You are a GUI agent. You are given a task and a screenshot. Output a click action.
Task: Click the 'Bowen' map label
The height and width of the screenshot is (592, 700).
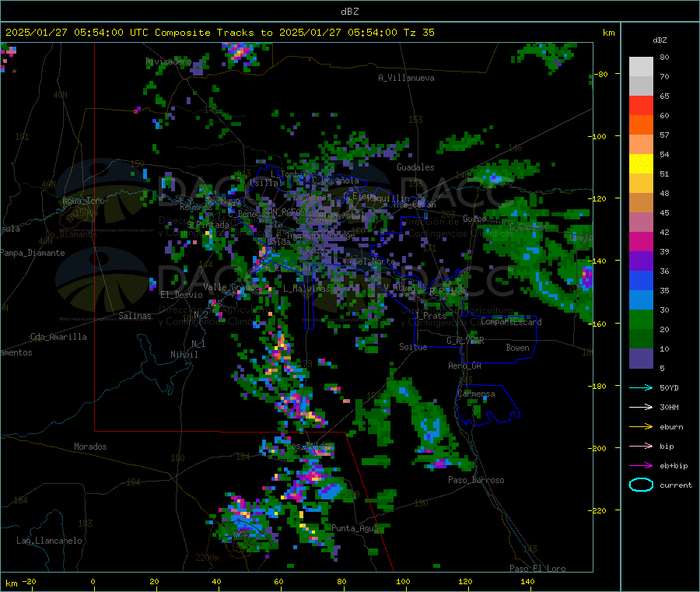pyautogui.click(x=518, y=348)
